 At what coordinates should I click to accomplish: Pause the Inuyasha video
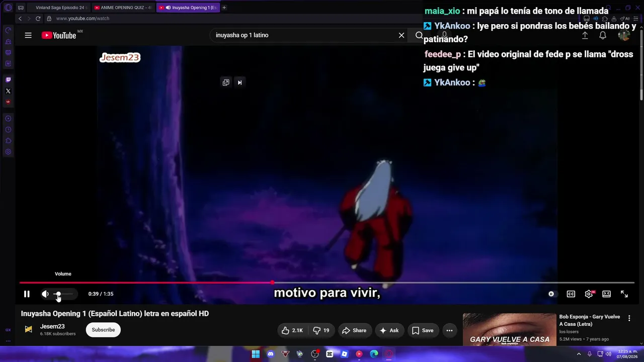[27, 294]
